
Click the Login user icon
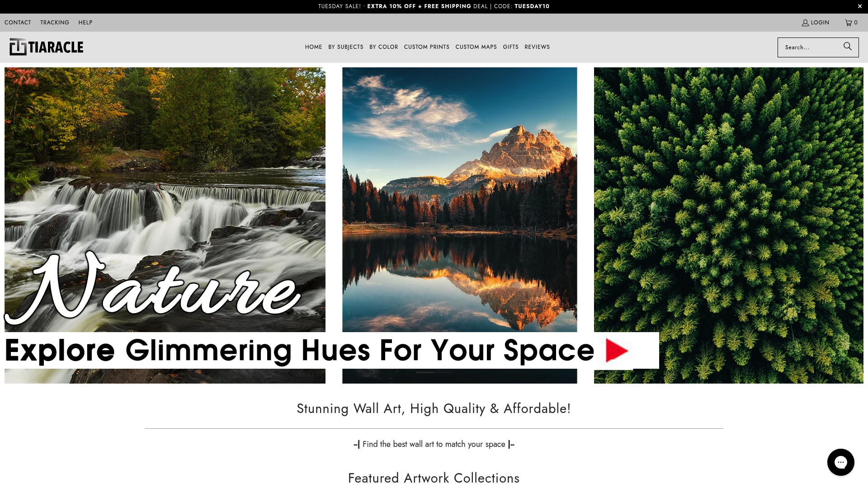tap(805, 23)
